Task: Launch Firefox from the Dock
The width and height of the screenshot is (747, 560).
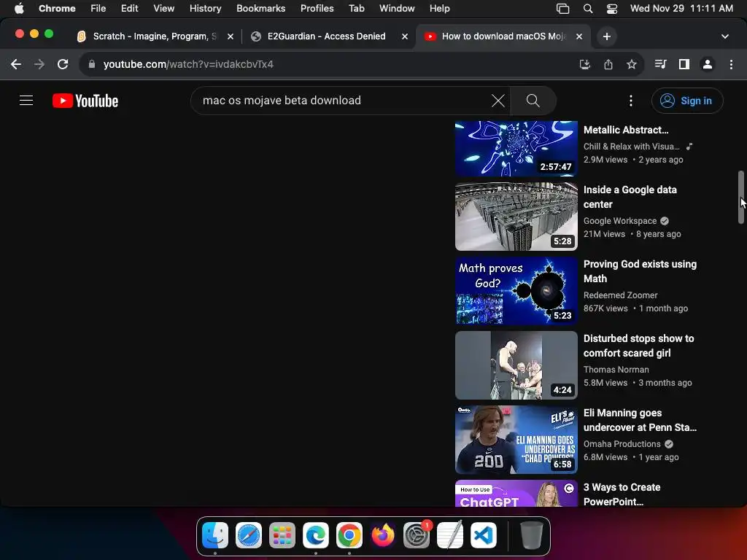Action: 382,535
